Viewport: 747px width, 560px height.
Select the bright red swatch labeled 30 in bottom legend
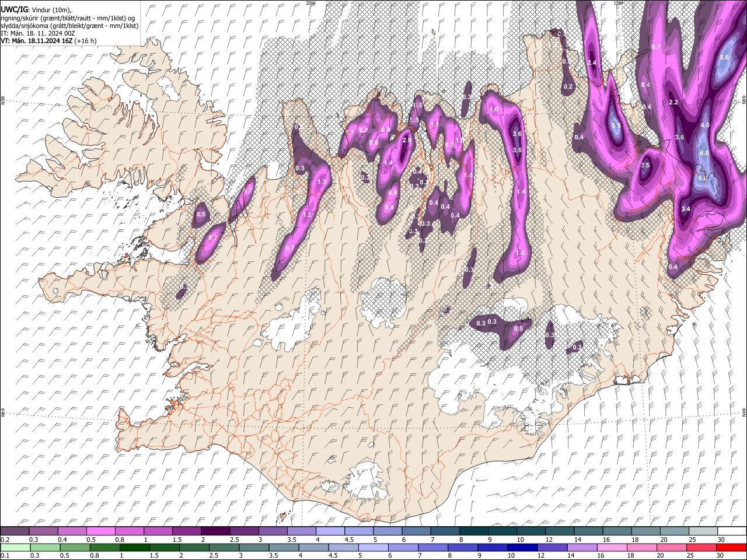(x=731, y=548)
